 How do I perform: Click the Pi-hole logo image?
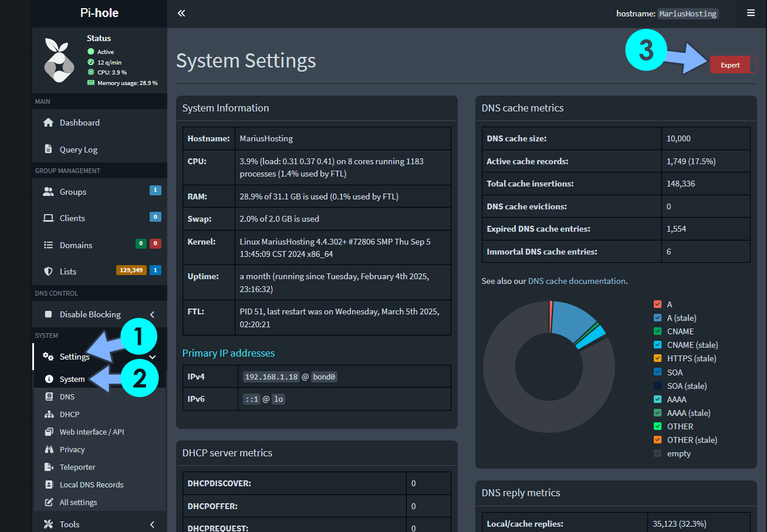[59, 61]
